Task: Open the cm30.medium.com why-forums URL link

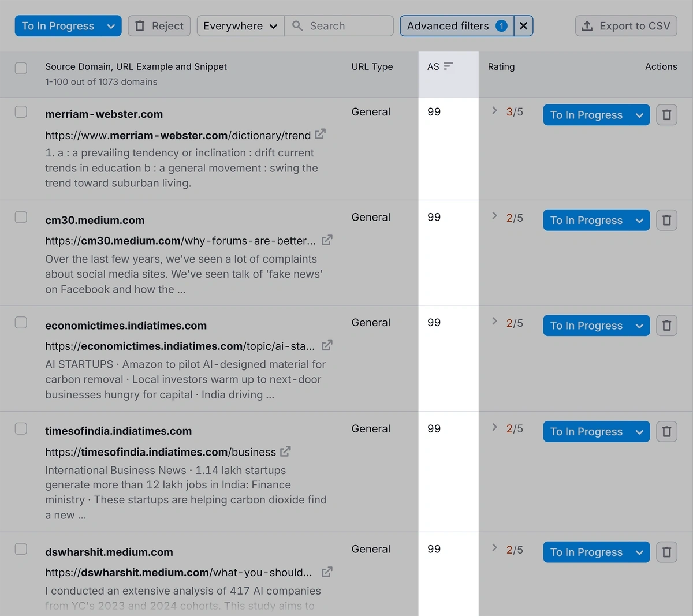Action: [x=180, y=241]
